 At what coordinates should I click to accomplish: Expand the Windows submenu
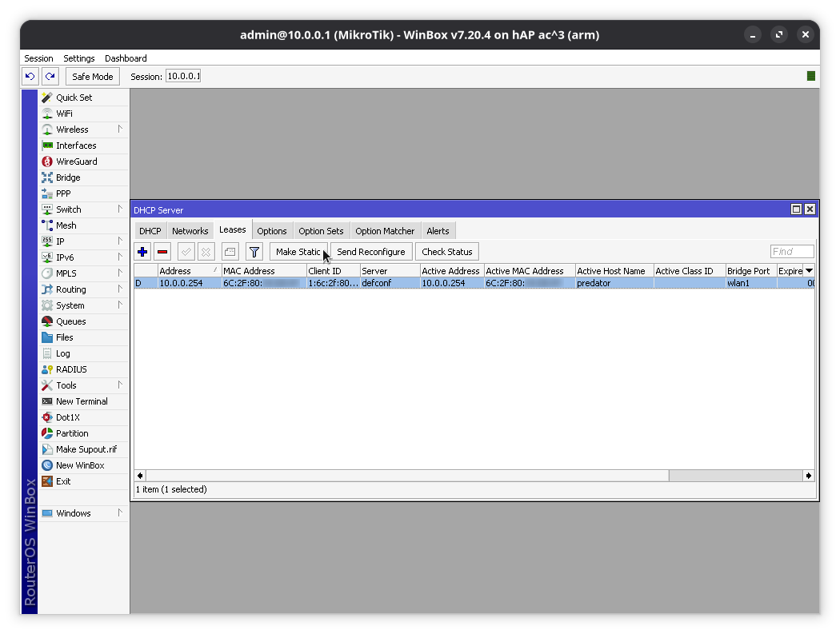(73, 513)
